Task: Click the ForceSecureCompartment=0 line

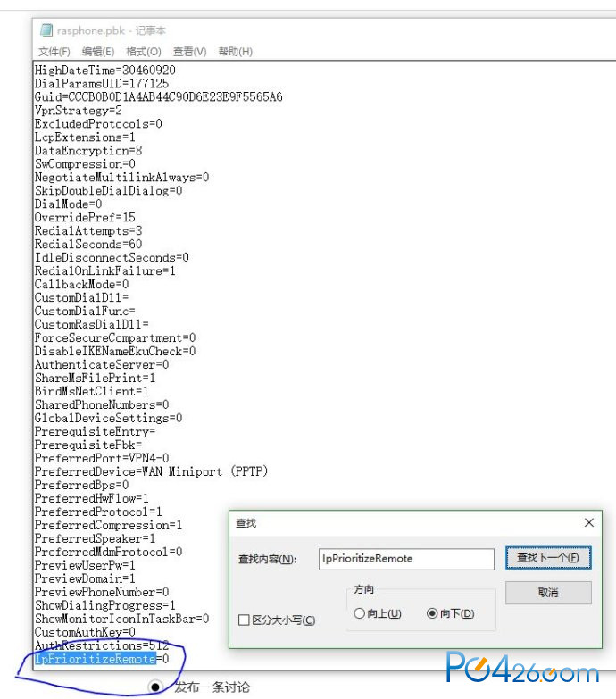Action: tap(115, 338)
